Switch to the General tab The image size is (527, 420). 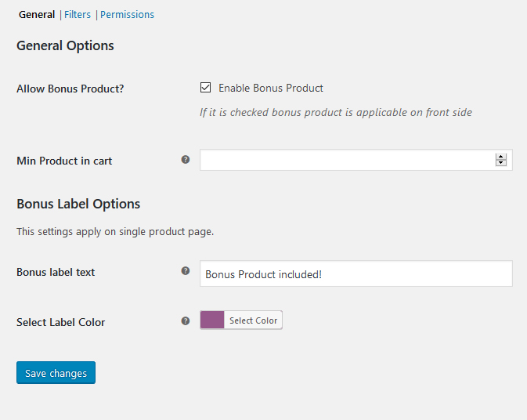[x=37, y=15]
